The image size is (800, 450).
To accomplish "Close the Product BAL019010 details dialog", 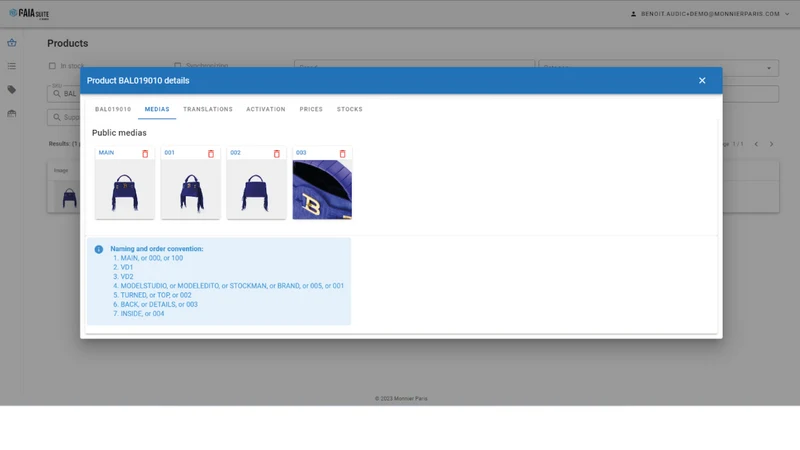I will 702,81.
